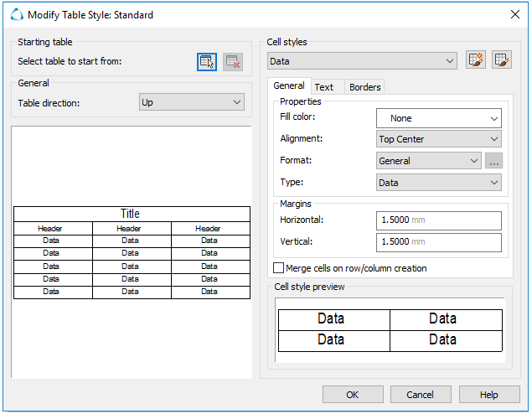Open the Format General dropdown
The image size is (532, 414).
[428, 161]
